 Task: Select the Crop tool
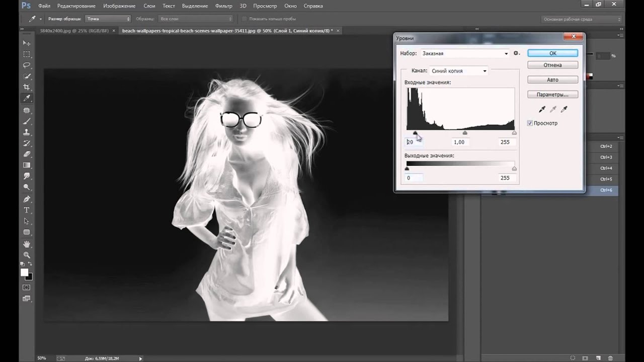click(27, 87)
